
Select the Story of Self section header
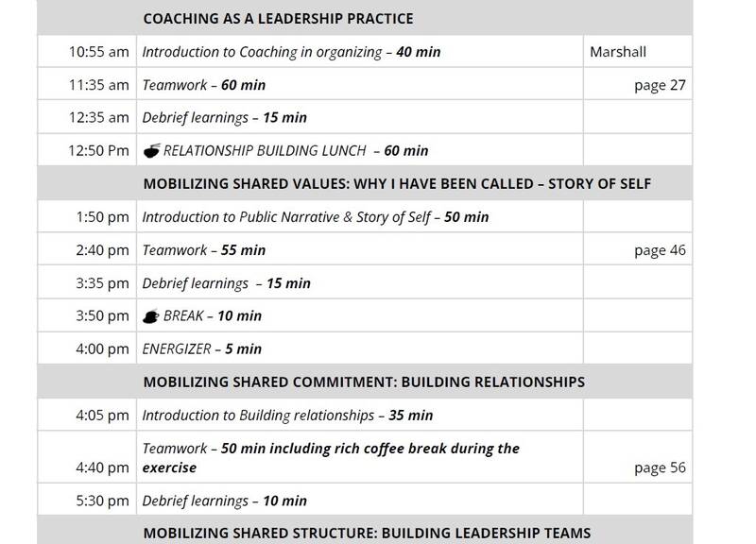click(x=397, y=184)
